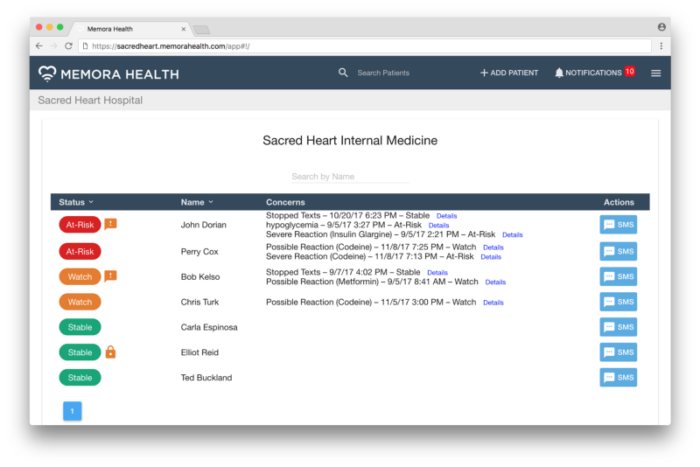Open Chrome three-dot menu
The height and width of the screenshot is (467, 700).
coord(661,46)
